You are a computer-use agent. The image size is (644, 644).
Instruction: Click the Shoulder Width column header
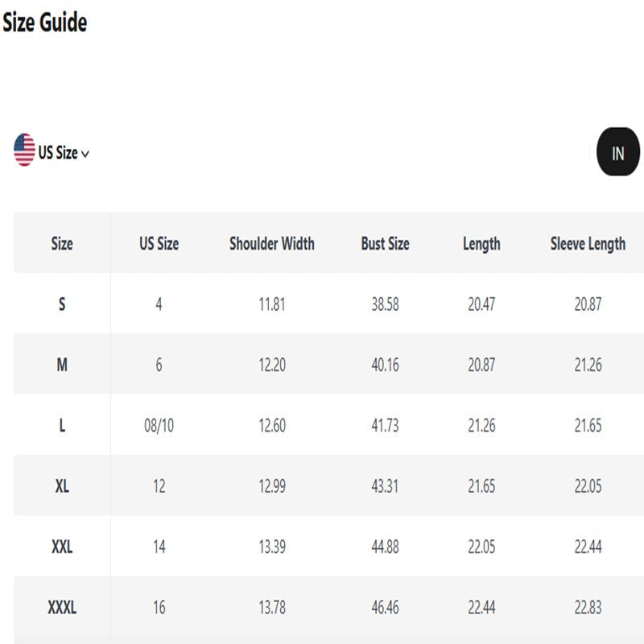click(x=271, y=244)
